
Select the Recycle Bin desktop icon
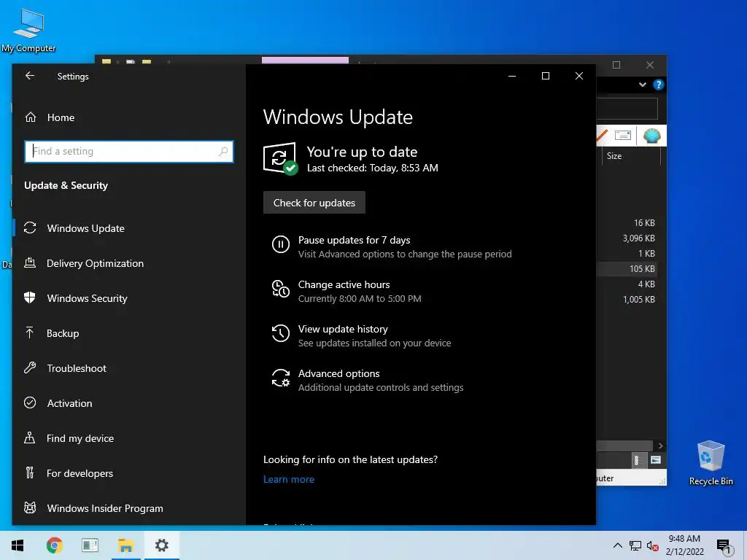pyautogui.click(x=711, y=463)
